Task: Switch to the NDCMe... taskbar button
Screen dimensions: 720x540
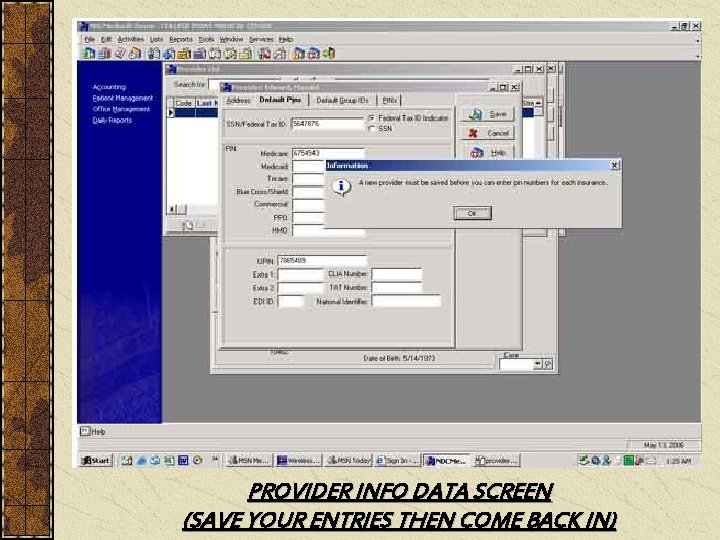Action: pos(447,460)
